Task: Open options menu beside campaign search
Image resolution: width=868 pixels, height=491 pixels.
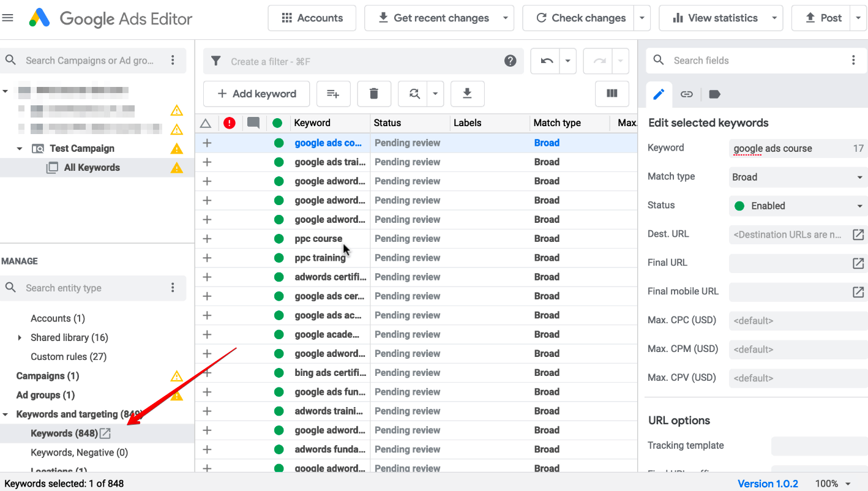Action: point(173,60)
